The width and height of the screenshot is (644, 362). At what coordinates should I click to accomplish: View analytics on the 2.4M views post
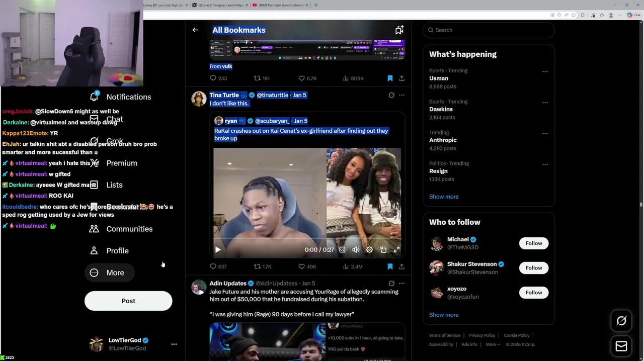pyautogui.click(x=352, y=266)
